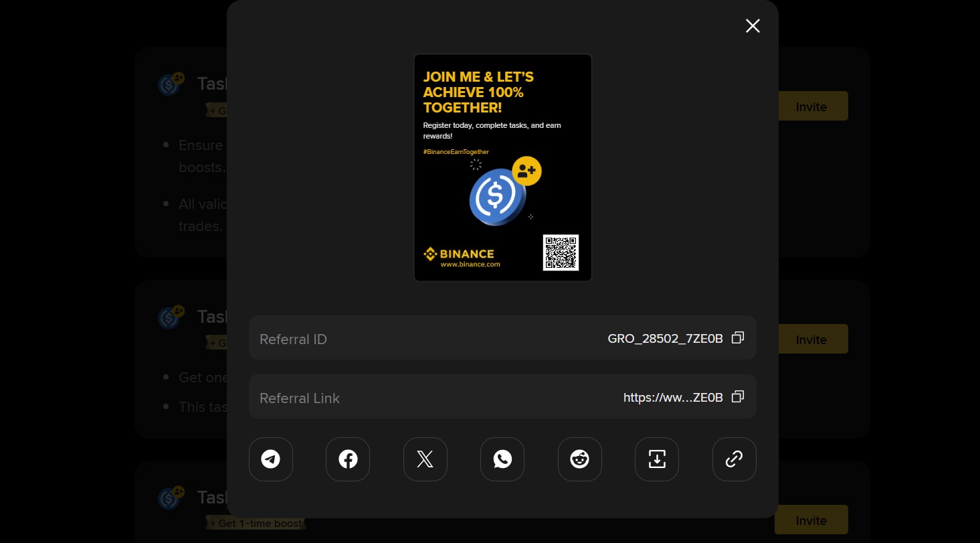Copy the Referral ID value

pyautogui.click(x=738, y=338)
